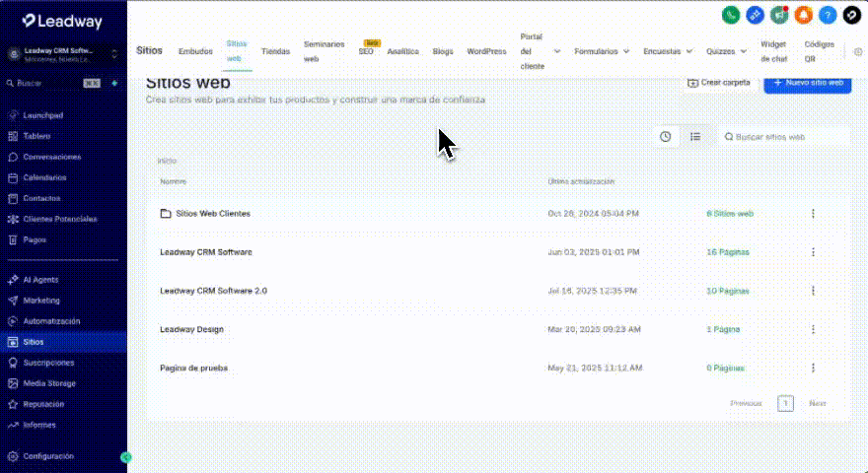Image resolution: width=868 pixels, height=473 pixels.
Task: Click the Inicio breadcrumb
Action: pos(167,161)
